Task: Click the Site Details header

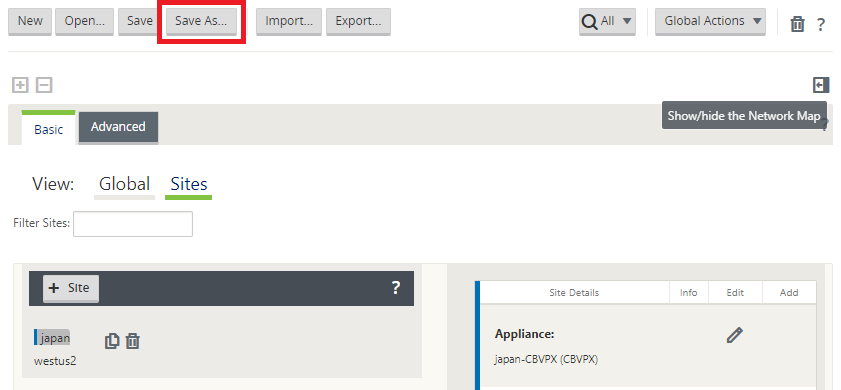Action: [x=574, y=292]
